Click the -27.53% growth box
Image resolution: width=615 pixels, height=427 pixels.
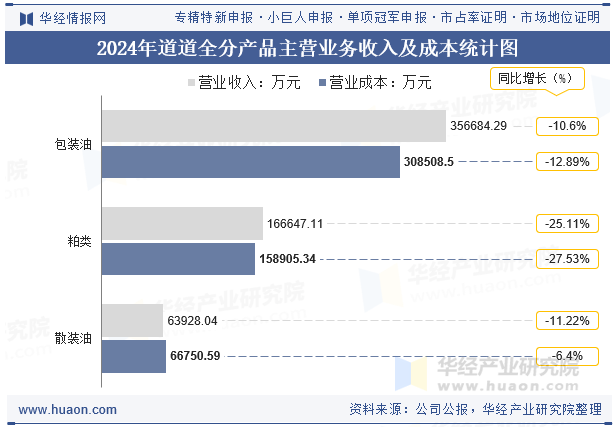(567, 259)
